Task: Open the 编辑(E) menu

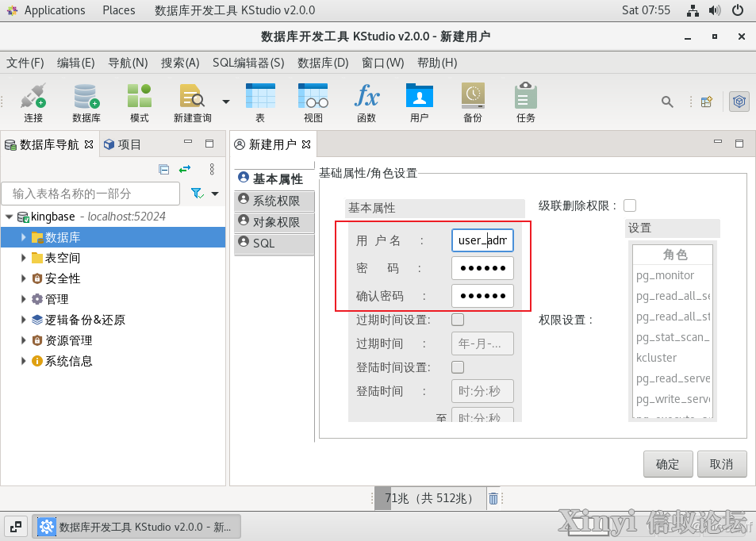Action: coord(75,63)
